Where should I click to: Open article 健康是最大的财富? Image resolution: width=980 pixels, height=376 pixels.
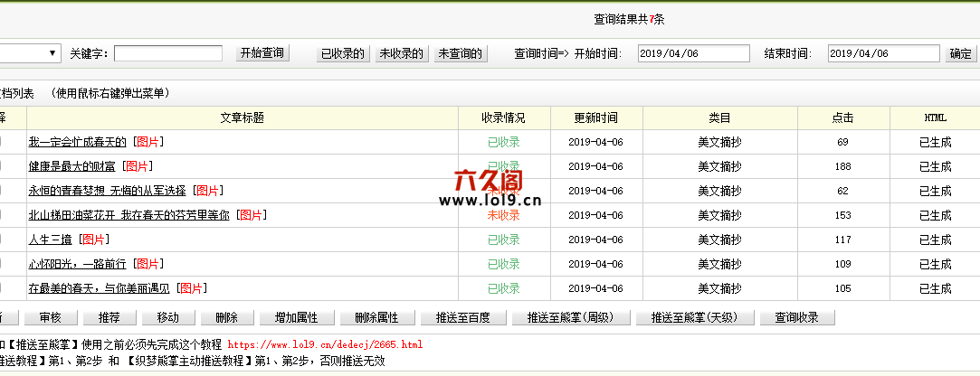pos(71,166)
